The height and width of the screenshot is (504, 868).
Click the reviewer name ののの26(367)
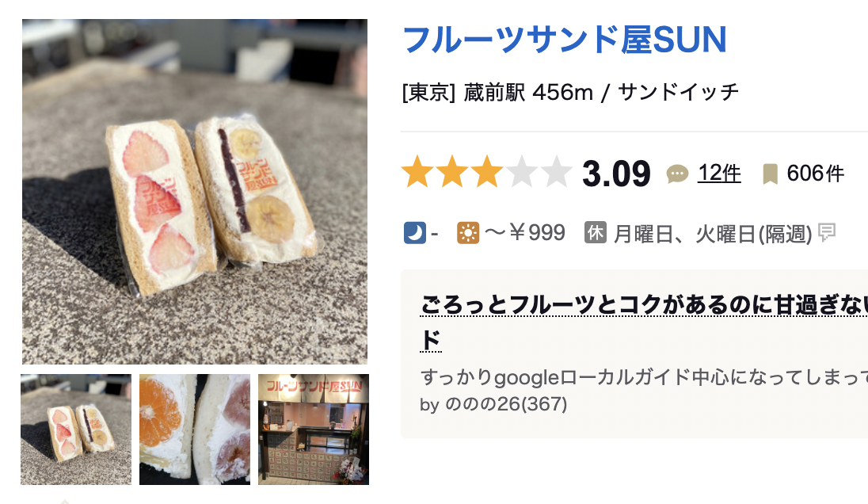(x=506, y=403)
